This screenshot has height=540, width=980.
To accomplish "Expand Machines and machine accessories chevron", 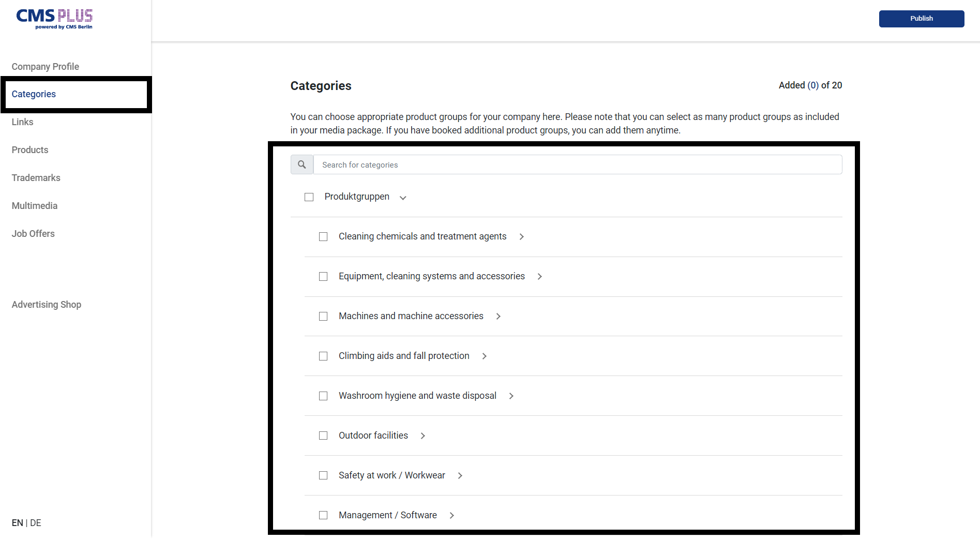I will tap(498, 316).
